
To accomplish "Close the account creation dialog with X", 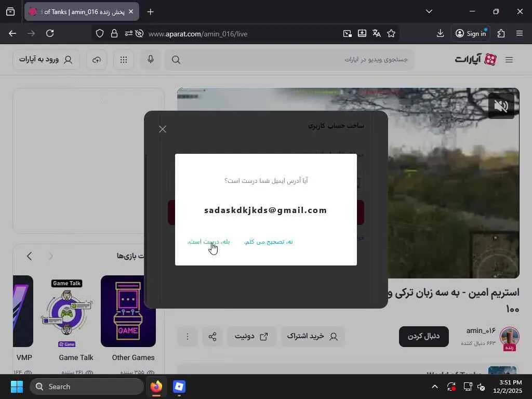I will point(163,129).
